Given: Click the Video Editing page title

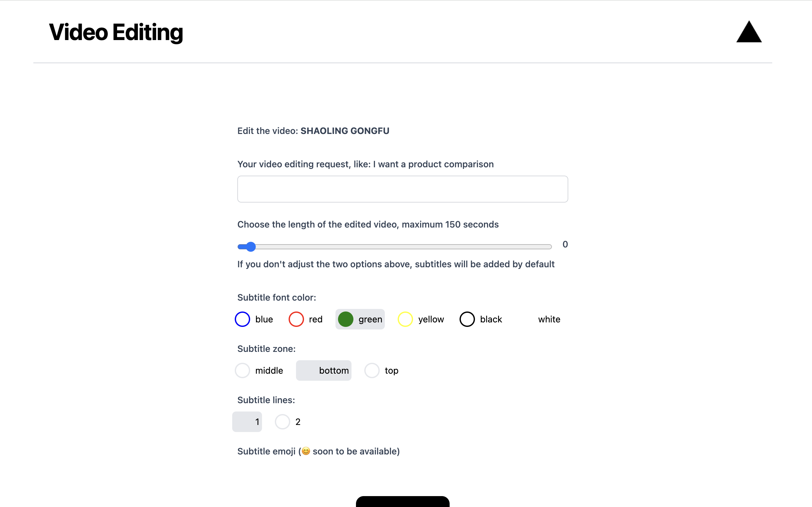Looking at the screenshot, I should [x=116, y=32].
